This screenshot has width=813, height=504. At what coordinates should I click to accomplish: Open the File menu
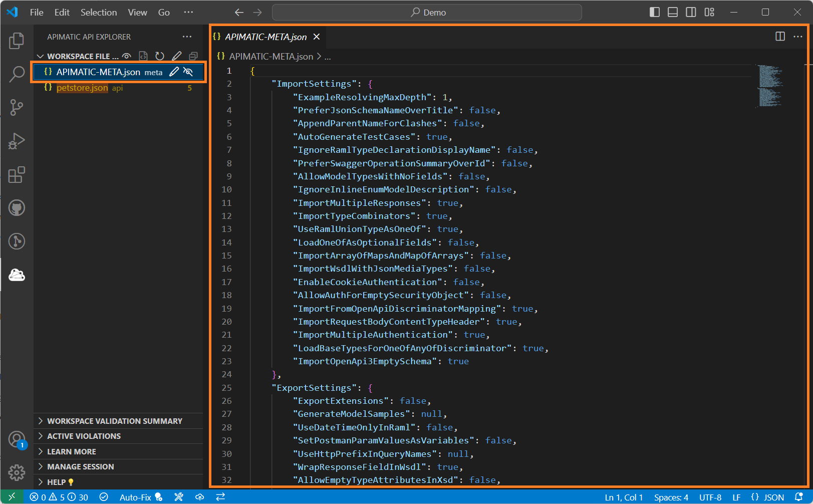coord(37,13)
